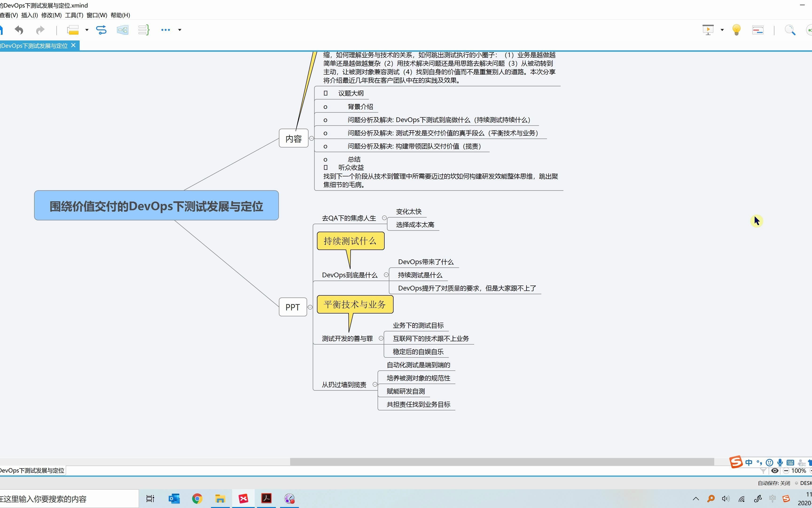Image resolution: width=812 pixels, height=508 pixels.
Task: Select the topic 业务下的测试目标
Action: tap(418, 325)
